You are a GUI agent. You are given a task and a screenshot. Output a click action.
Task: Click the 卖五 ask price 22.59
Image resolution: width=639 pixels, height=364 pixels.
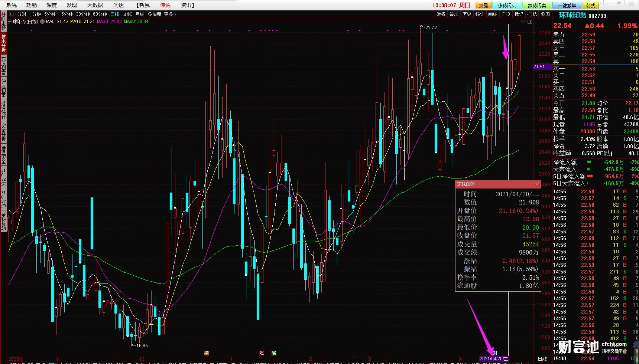[x=588, y=35]
